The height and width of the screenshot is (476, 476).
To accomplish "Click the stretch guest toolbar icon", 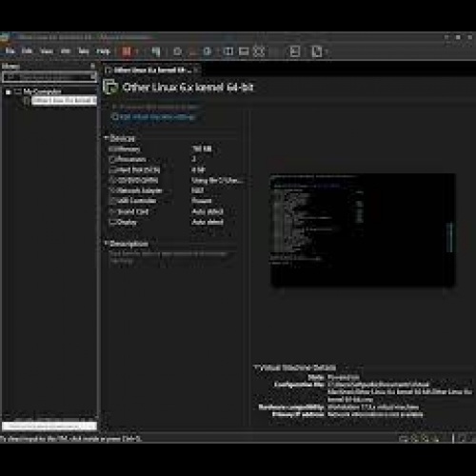I will click(317, 51).
